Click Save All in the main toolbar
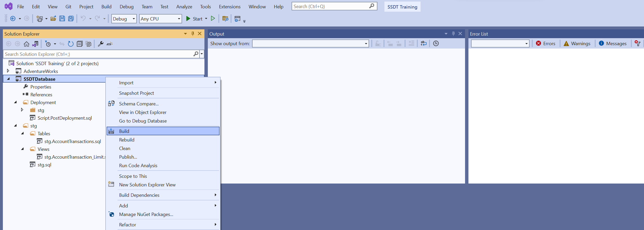The height and width of the screenshot is (230, 644). (x=71, y=19)
